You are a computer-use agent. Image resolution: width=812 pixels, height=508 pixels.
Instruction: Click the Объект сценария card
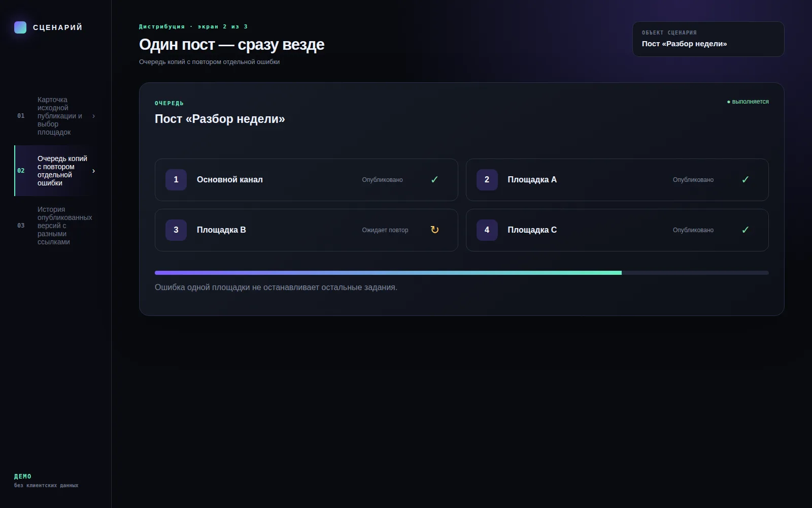[708, 39]
